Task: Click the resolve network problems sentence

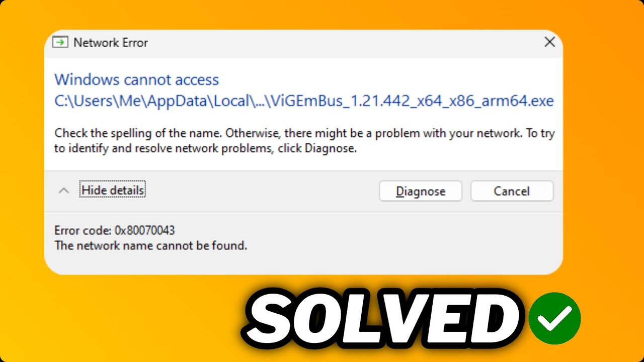Action: point(206,149)
